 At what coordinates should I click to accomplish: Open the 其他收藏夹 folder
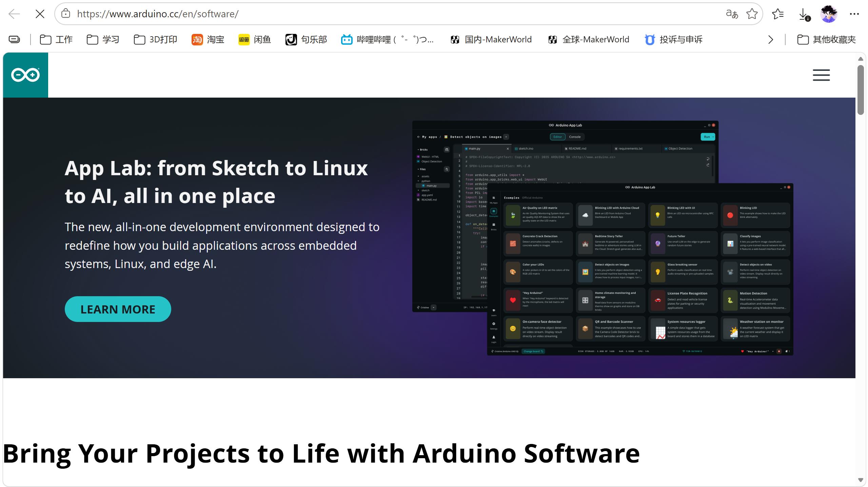click(x=826, y=40)
